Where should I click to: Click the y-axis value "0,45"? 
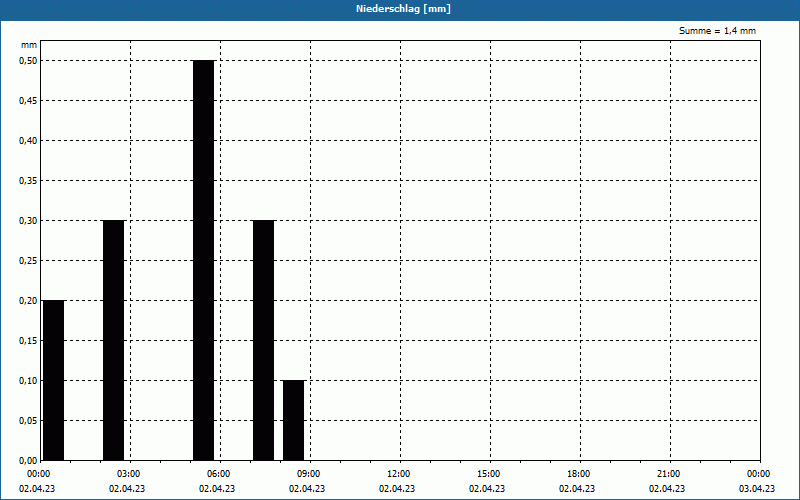(28, 101)
